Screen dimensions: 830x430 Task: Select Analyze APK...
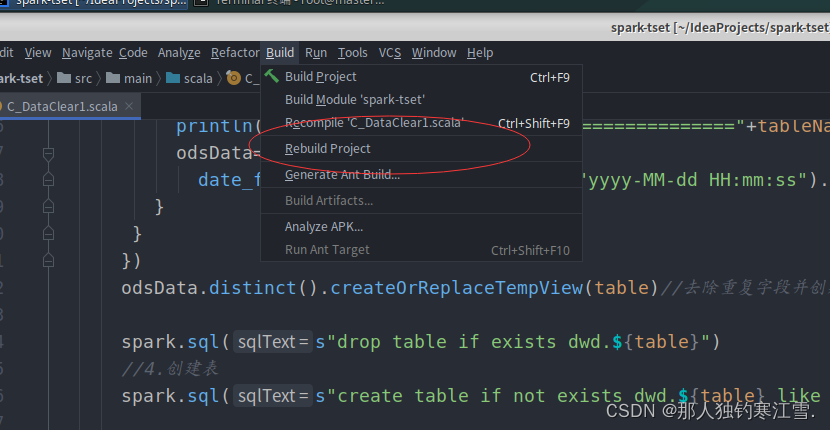point(421,227)
